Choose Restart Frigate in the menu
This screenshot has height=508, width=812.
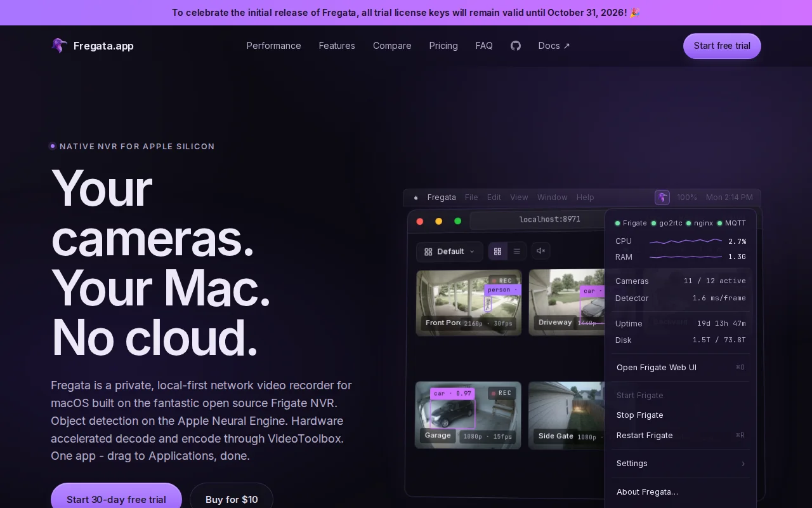tap(681, 436)
